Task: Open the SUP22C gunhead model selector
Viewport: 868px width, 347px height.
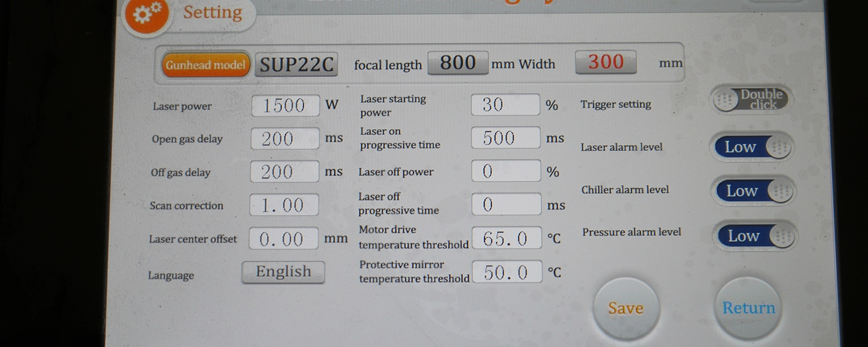Action: point(296,65)
